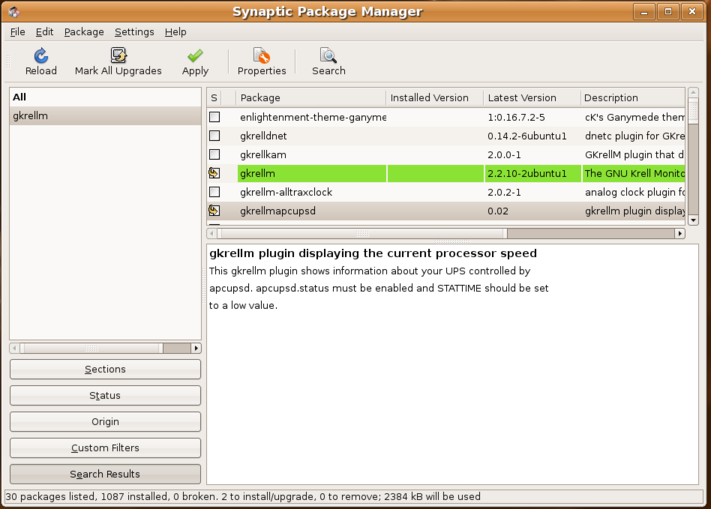
Task: Click gkrellmapcupsd marked-for-install status icon
Action: [214, 211]
